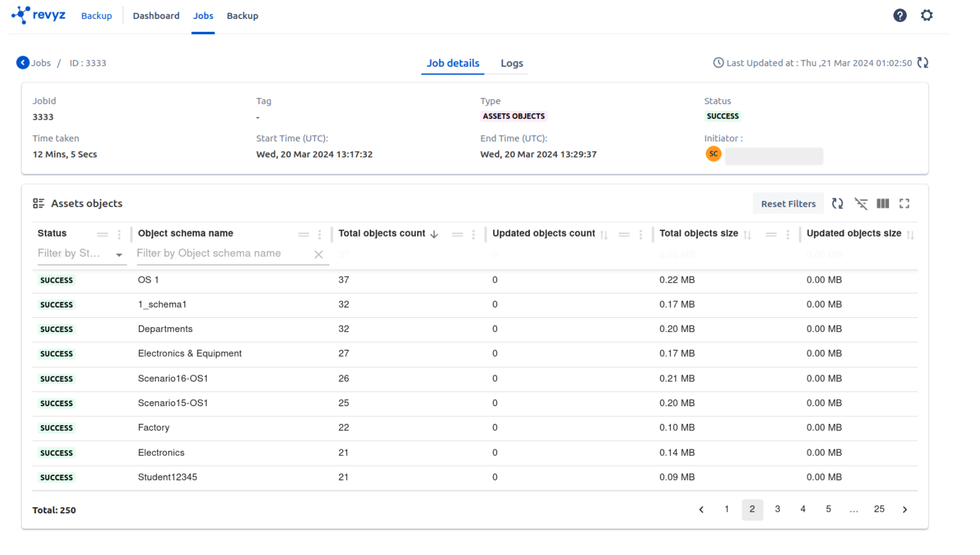Screen dimensions: 980x555
Task: Go to page 25
Action: point(879,509)
